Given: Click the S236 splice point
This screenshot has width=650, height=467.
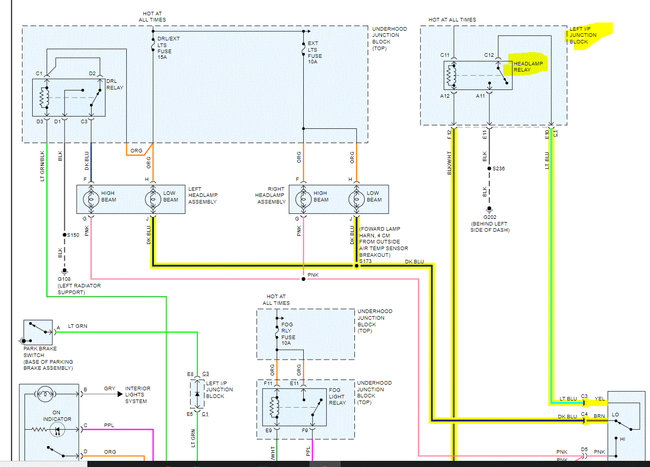Looking at the screenshot, I should [489, 168].
